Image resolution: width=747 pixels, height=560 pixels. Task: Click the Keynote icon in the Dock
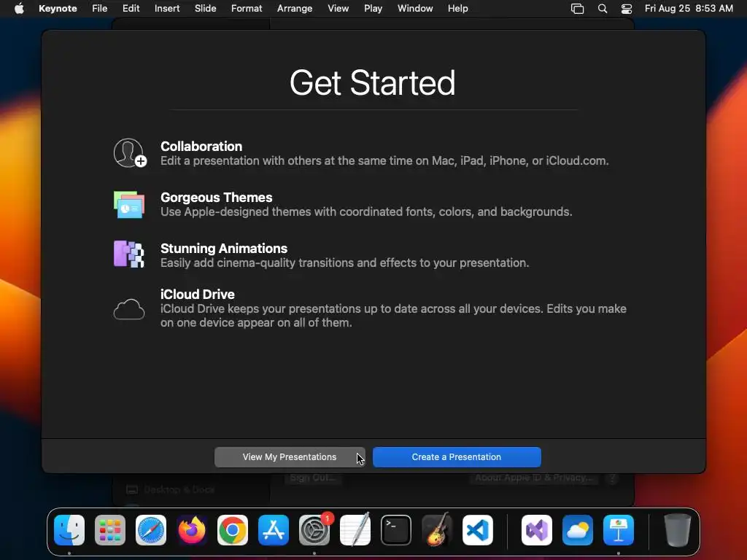tap(619, 530)
